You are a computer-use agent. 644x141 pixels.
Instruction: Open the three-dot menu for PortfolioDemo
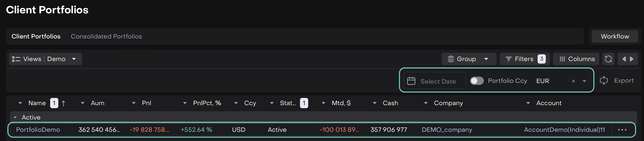622,130
